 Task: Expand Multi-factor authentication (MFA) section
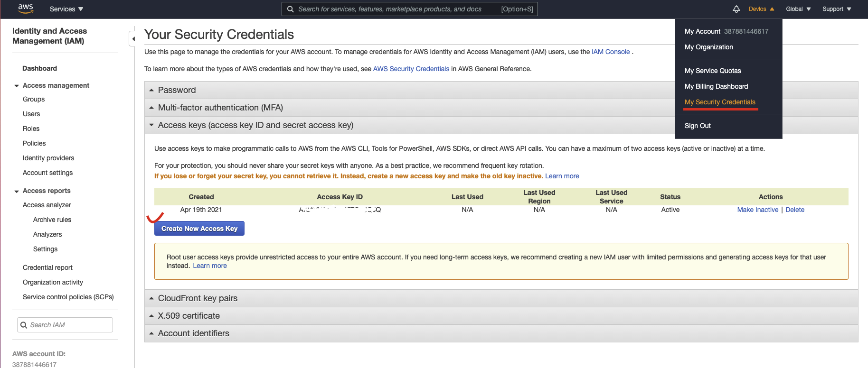[501, 108]
